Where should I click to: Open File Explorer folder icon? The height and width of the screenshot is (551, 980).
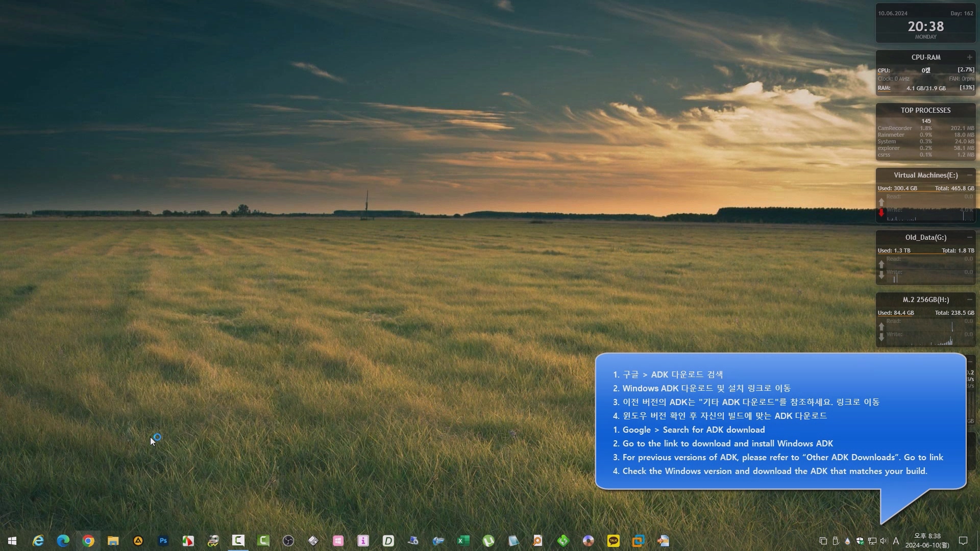coord(113,541)
